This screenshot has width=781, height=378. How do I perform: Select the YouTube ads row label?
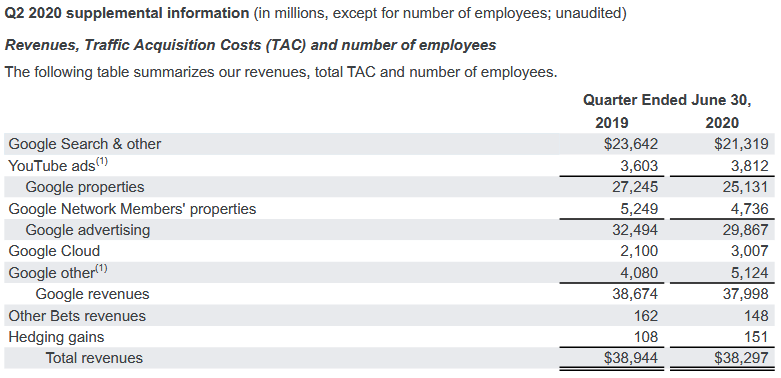(x=52, y=166)
